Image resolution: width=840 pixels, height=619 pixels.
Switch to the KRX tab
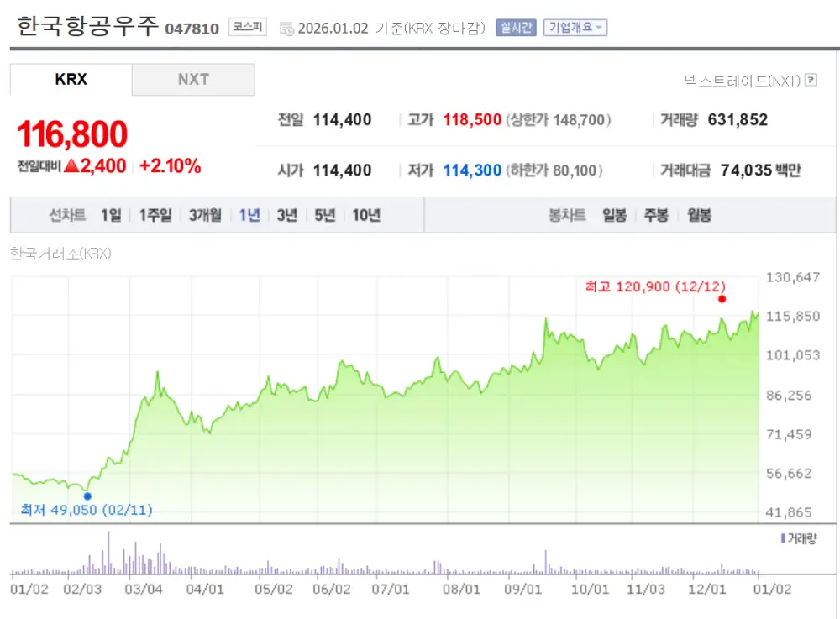pos(71,79)
